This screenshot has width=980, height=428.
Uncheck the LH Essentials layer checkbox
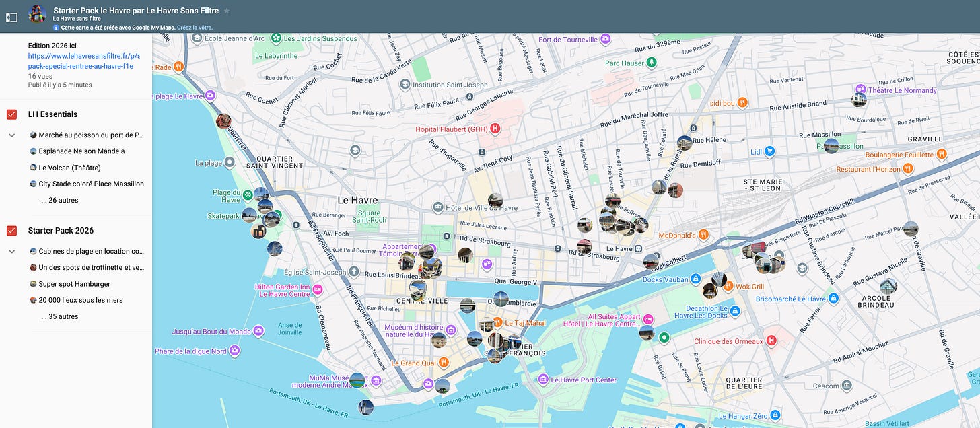[x=11, y=114]
